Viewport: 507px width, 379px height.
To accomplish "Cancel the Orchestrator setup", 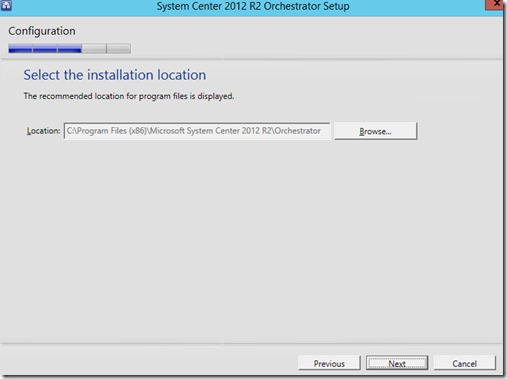I will 464,363.
